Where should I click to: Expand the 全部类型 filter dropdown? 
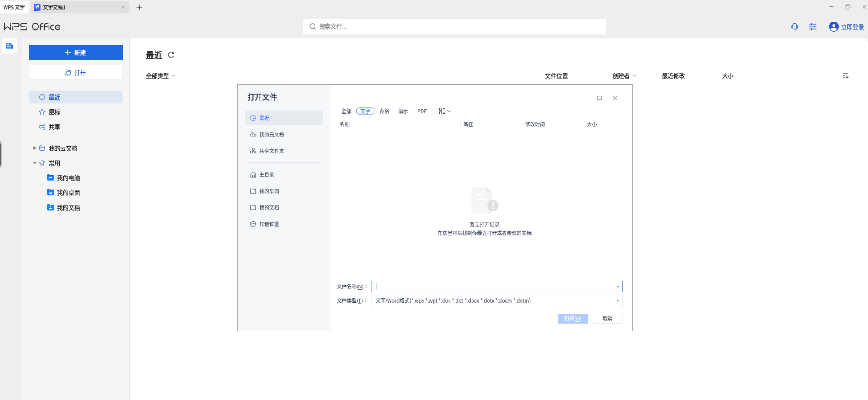coord(161,76)
